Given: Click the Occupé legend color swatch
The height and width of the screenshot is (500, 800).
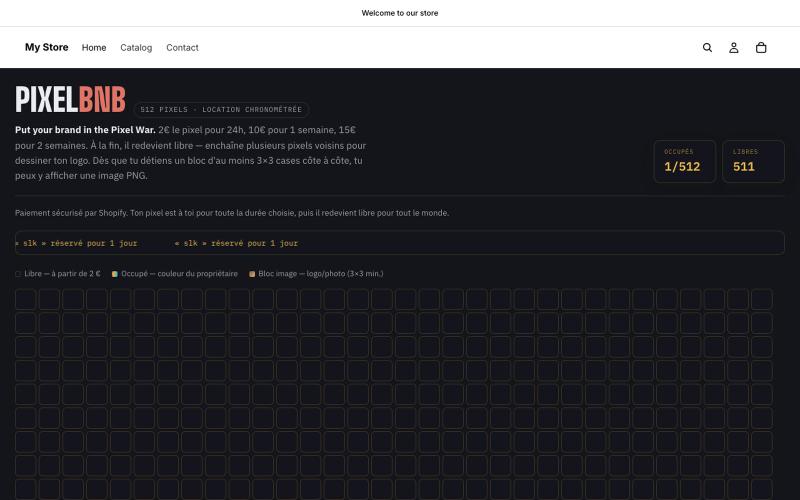Looking at the screenshot, I should (x=115, y=274).
